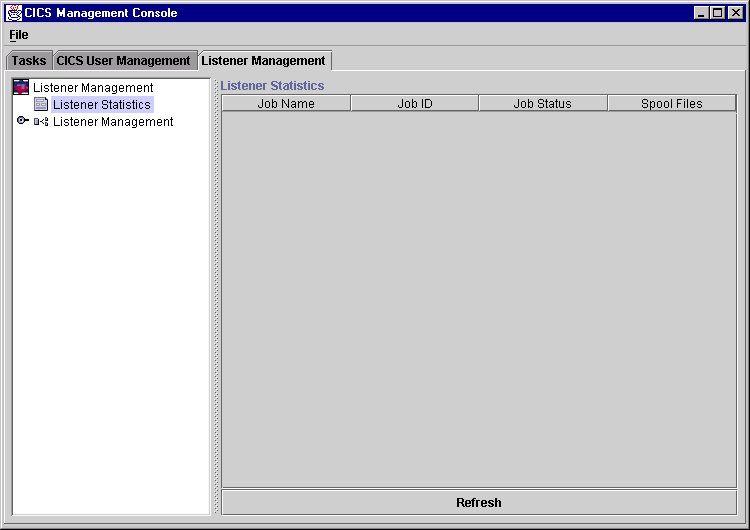Screen dimensions: 750x530
Task: Sort by the Job Status column header
Action: (543, 103)
